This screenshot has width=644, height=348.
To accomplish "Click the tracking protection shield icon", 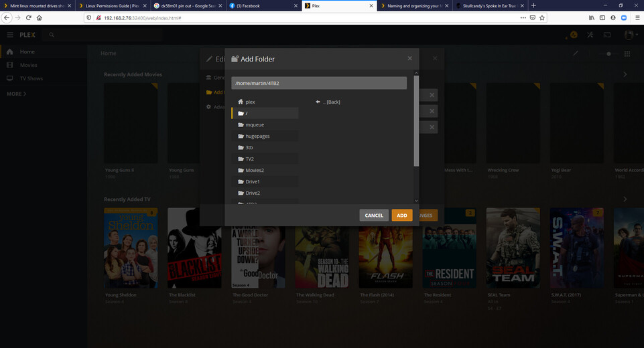I will [88, 17].
